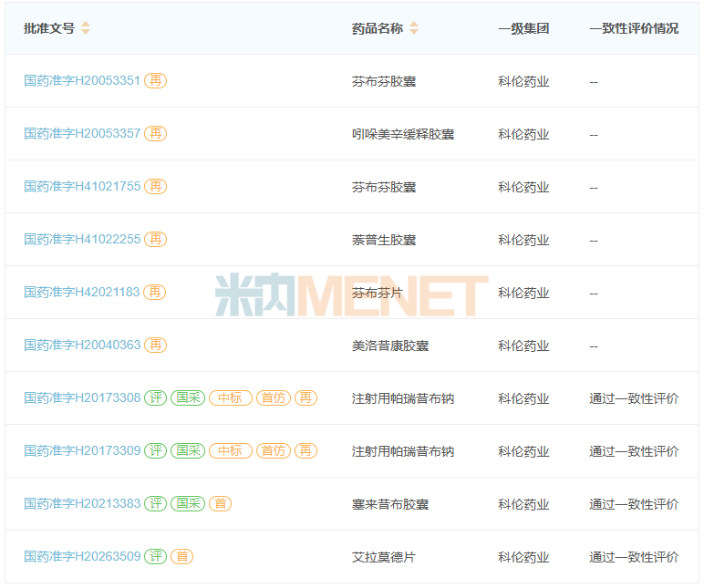Click 评 badge in H20263509 row
704x588 pixels.
155,557
